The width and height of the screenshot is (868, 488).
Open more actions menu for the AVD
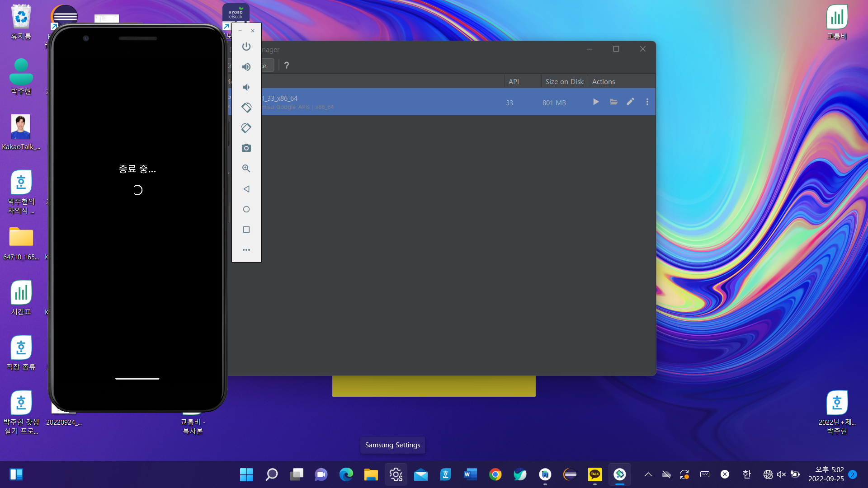click(647, 102)
